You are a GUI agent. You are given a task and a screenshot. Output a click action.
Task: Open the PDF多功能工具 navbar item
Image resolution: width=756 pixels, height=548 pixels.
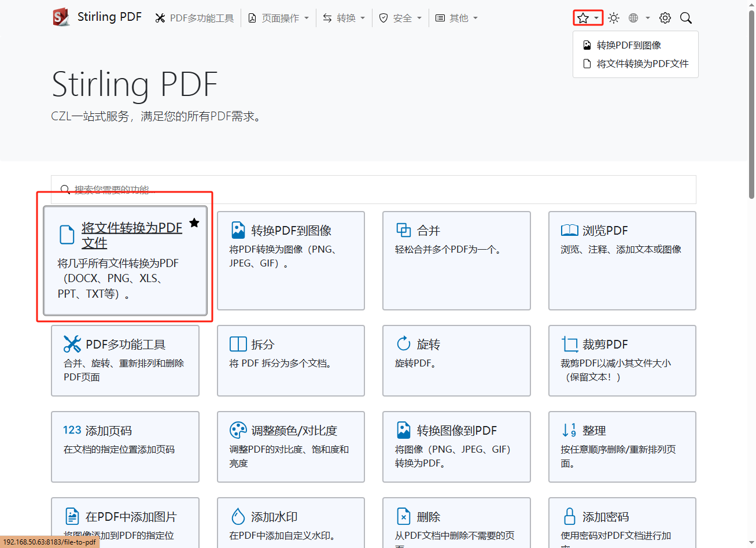[x=194, y=18]
